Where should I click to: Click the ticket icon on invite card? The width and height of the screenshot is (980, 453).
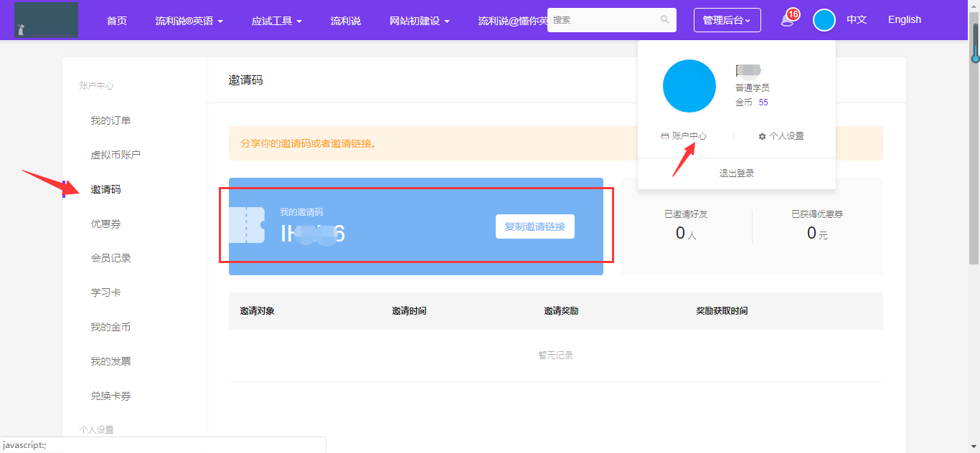[247, 225]
